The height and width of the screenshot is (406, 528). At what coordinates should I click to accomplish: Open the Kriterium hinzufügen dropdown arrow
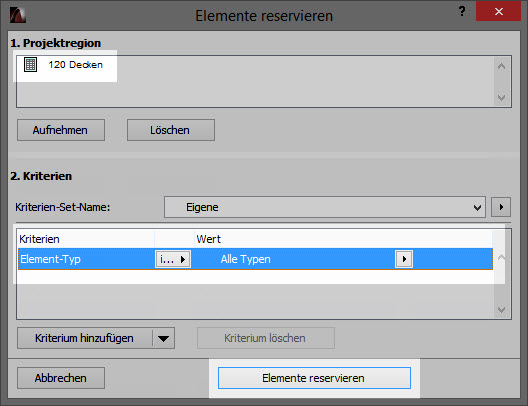click(x=164, y=338)
